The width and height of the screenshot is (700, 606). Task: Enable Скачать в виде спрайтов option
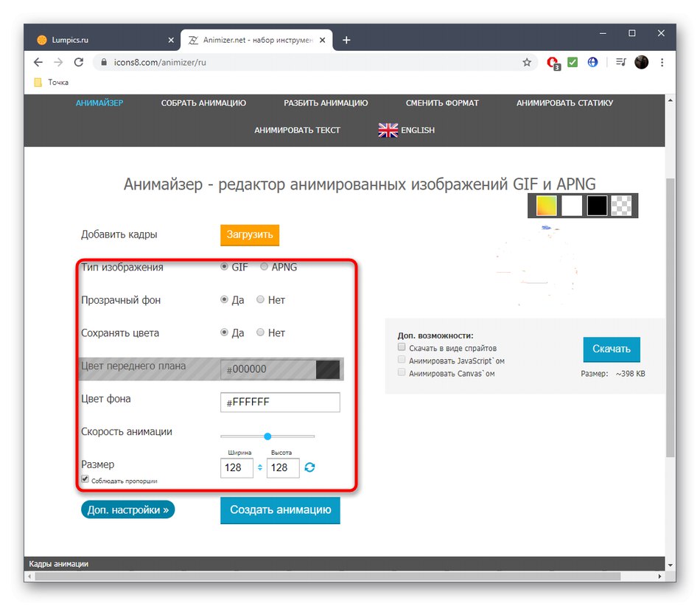402,346
